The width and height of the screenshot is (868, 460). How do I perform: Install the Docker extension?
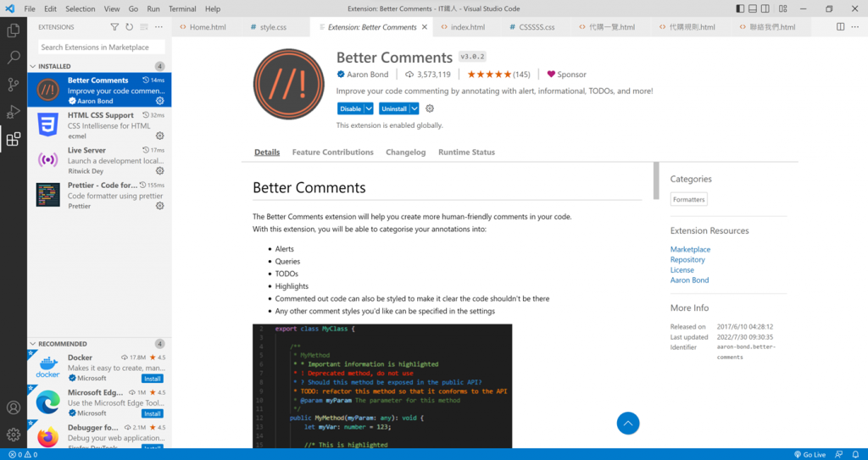pyautogui.click(x=153, y=379)
